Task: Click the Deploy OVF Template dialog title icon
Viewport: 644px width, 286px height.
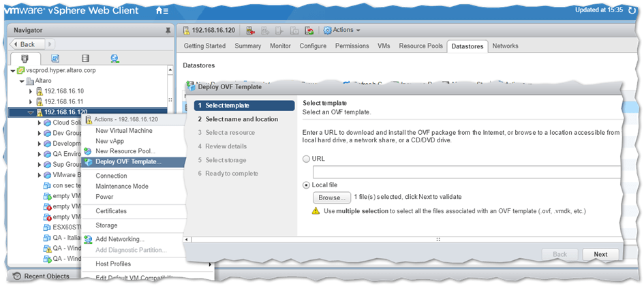Action: point(191,86)
